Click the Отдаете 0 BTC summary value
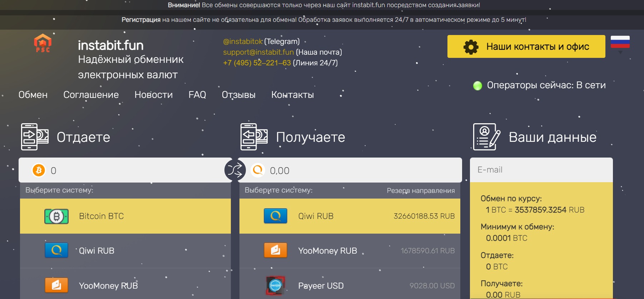Image resolution: width=644 pixels, height=299 pixels. pos(497,266)
